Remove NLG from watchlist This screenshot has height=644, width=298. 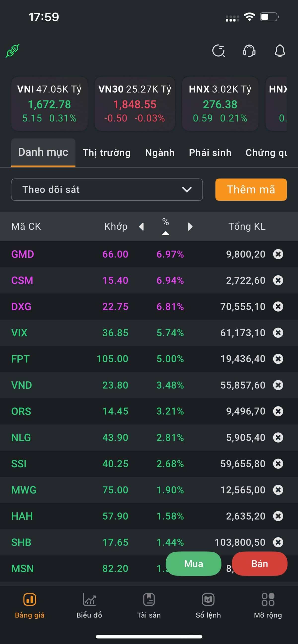click(278, 438)
